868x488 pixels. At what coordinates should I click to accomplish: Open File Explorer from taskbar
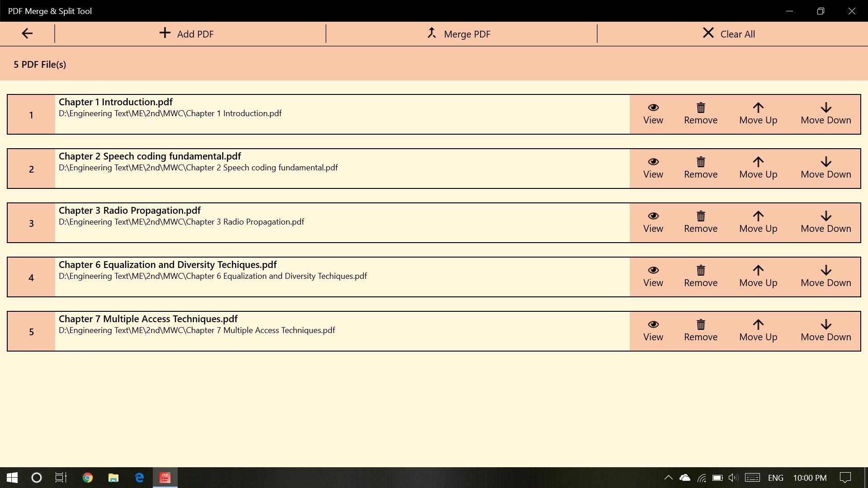(113, 478)
